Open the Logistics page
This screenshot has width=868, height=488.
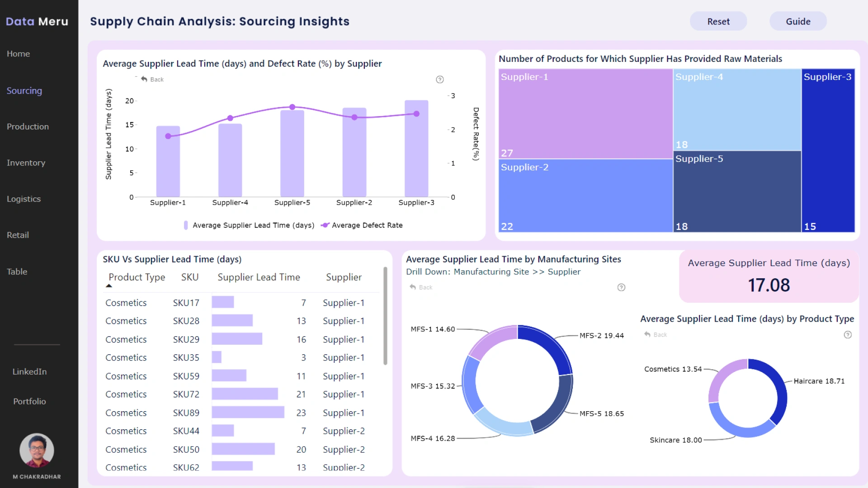[x=24, y=199]
